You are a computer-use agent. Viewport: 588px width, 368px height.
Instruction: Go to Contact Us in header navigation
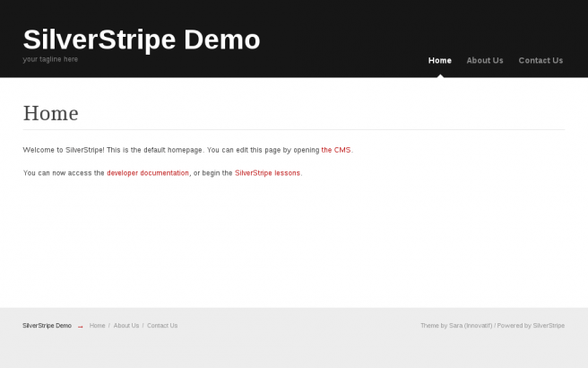540,60
